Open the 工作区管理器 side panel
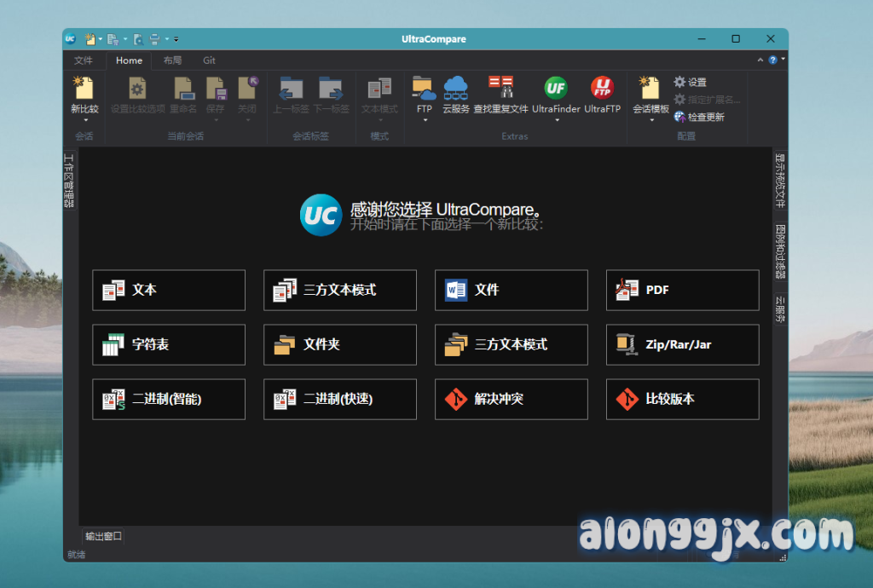Image resolution: width=873 pixels, height=588 pixels. pos(70,181)
